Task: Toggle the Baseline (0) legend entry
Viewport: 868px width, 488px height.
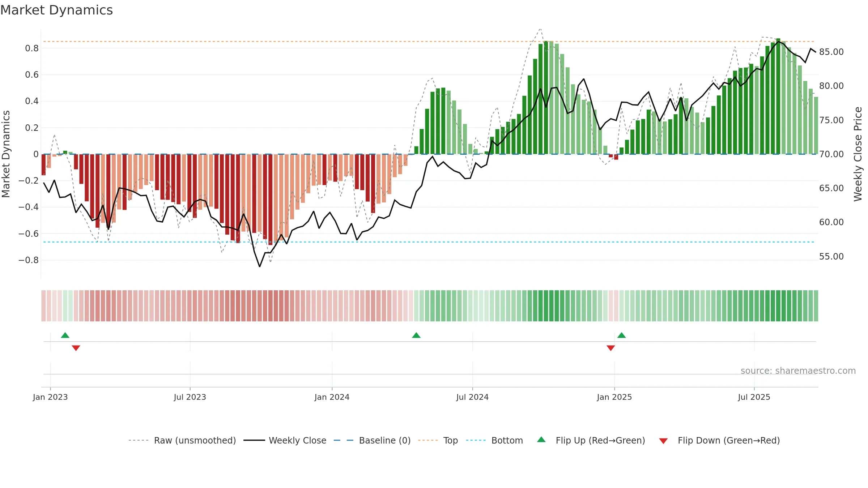Action: click(x=372, y=440)
